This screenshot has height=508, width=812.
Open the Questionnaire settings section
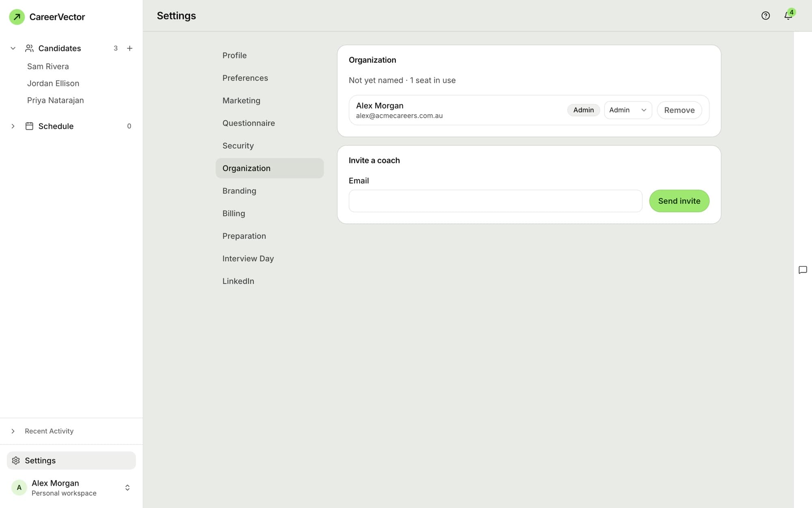pyautogui.click(x=270, y=123)
